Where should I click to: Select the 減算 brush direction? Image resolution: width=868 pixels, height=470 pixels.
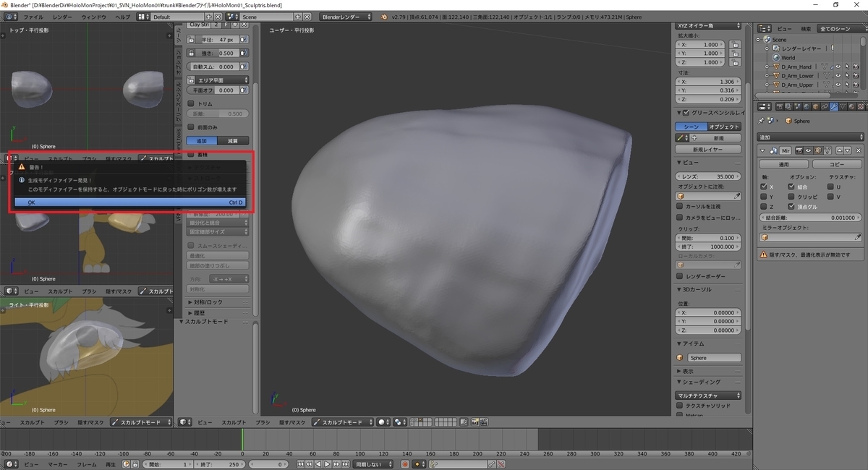pyautogui.click(x=233, y=140)
